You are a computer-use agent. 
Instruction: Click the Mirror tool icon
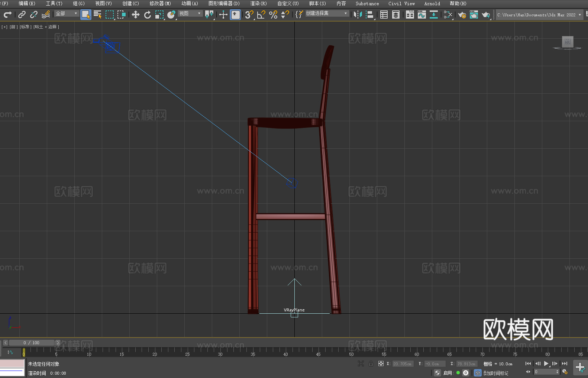point(358,14)
